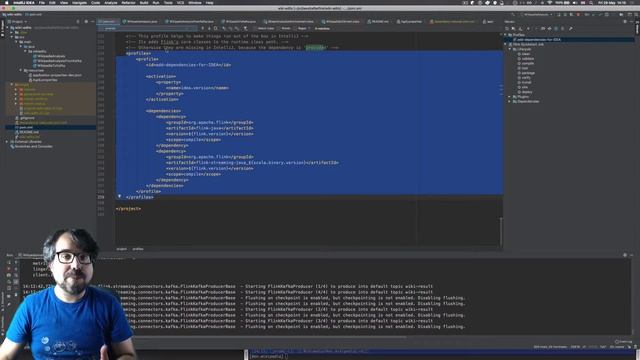
Task: Hide the Run tool window
Action: tap(631, 255)
